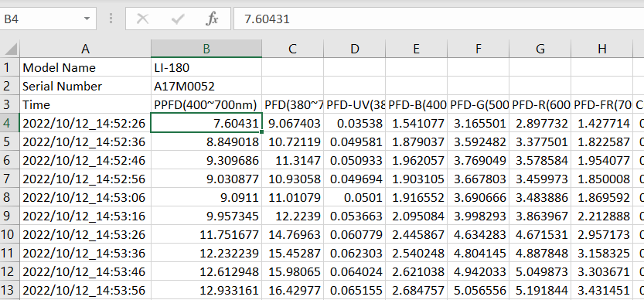Click timestamp 2022/10/12_14:52:36
The height and width of the screenshot is (300, 644).
point(85,141)
